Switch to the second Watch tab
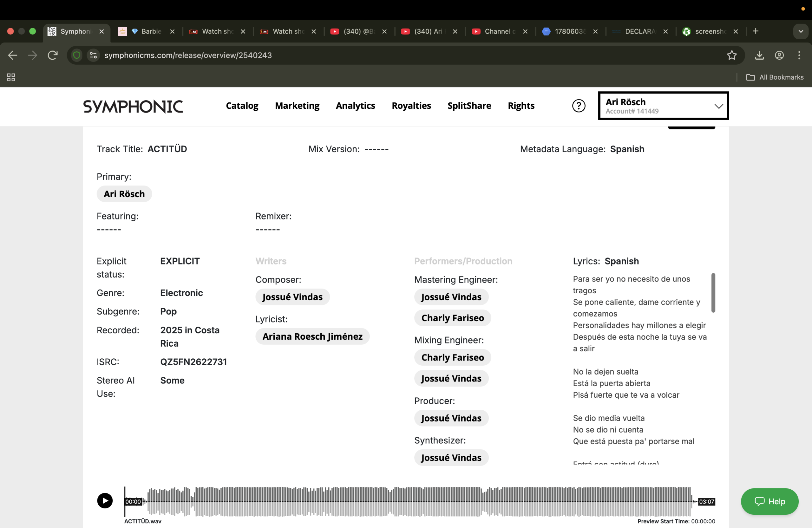 point(288,31)
